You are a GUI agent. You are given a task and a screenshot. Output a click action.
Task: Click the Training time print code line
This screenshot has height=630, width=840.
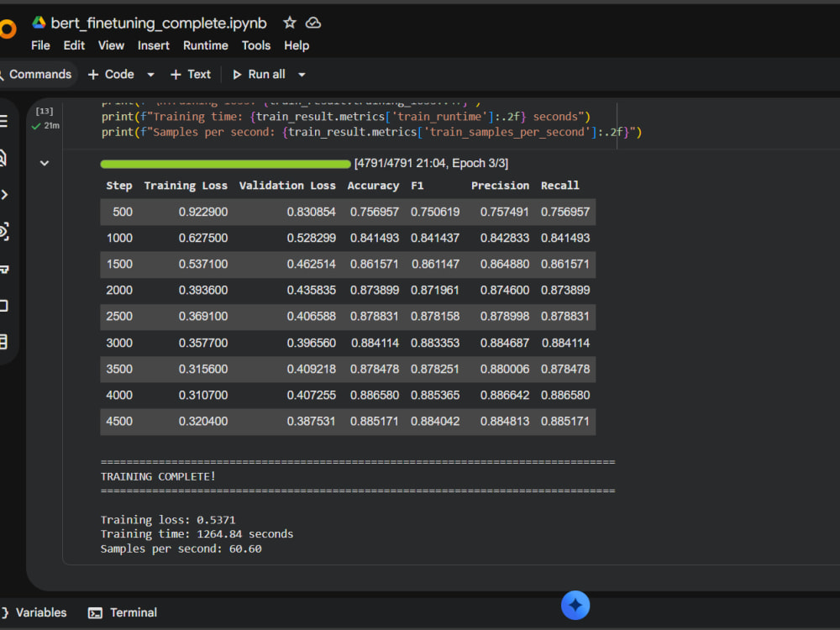[x=345, y=117]
